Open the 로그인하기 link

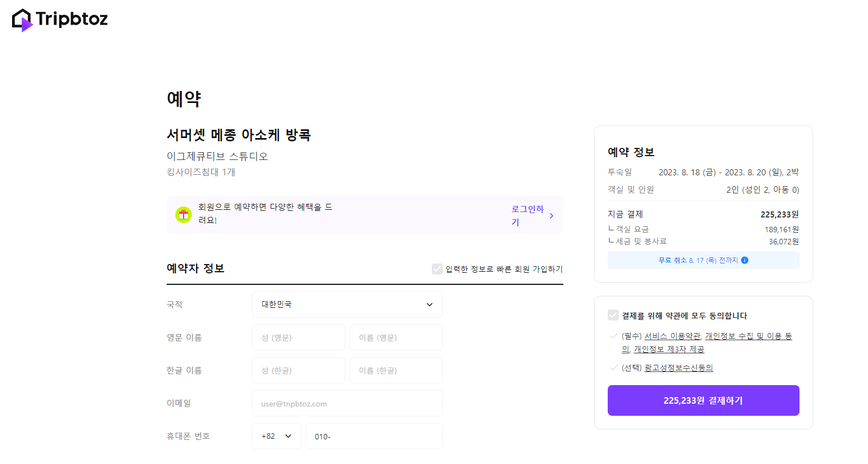point(527,215)
